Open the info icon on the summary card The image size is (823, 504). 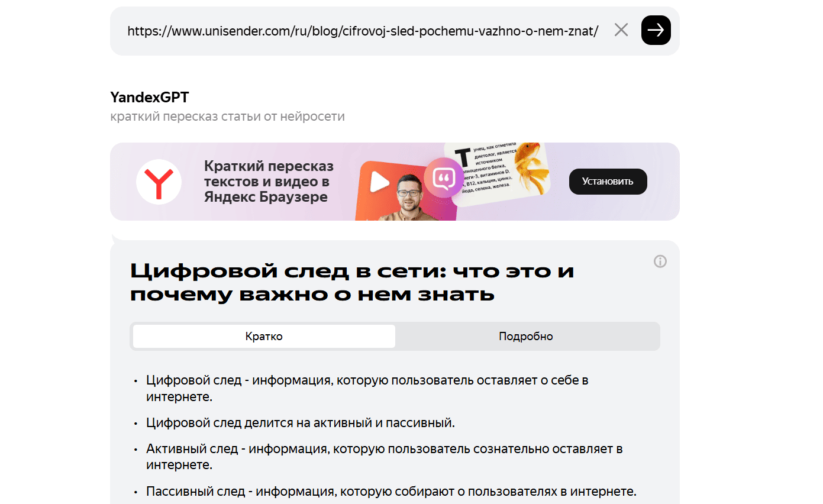[660, 261]
